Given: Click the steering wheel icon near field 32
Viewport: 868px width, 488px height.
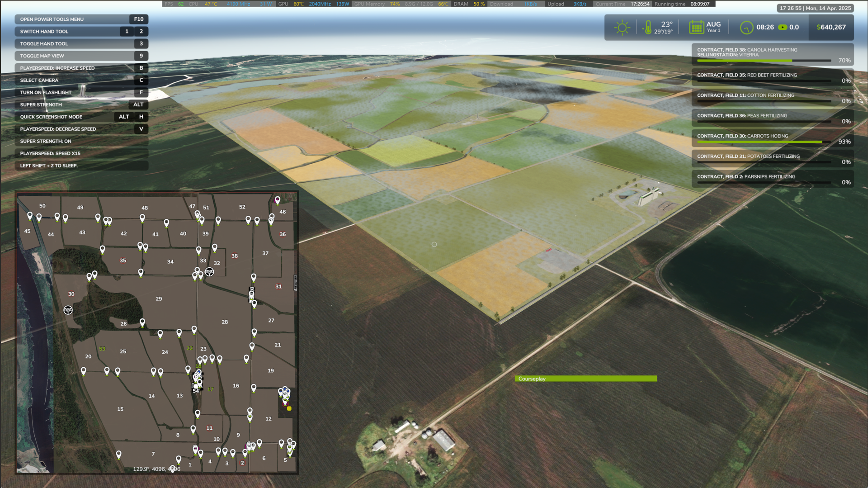Looking at the screenshot, I should (209, 272).
